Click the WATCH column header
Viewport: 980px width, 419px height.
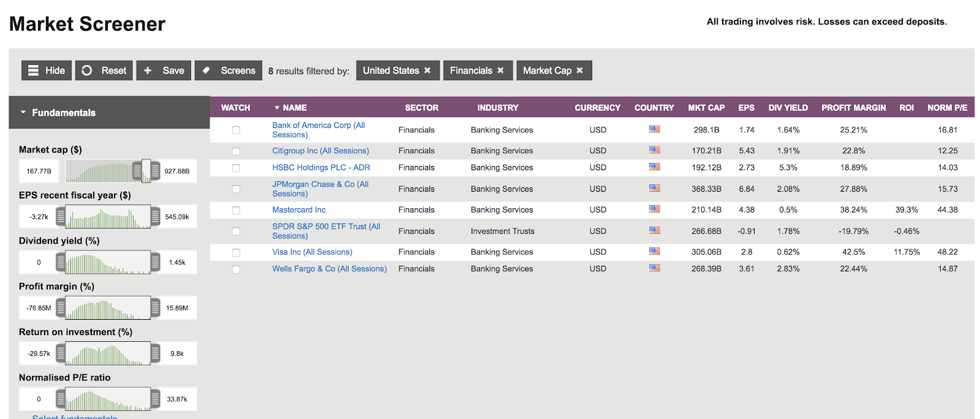[x=235, y=108]
